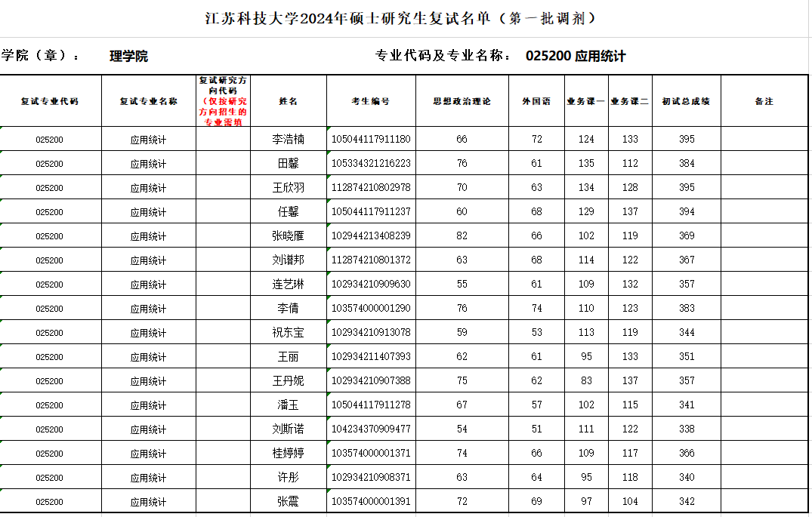Screen dimensions: 812x517
Task: Select the name cell 王丽
Action: (289, 356)
